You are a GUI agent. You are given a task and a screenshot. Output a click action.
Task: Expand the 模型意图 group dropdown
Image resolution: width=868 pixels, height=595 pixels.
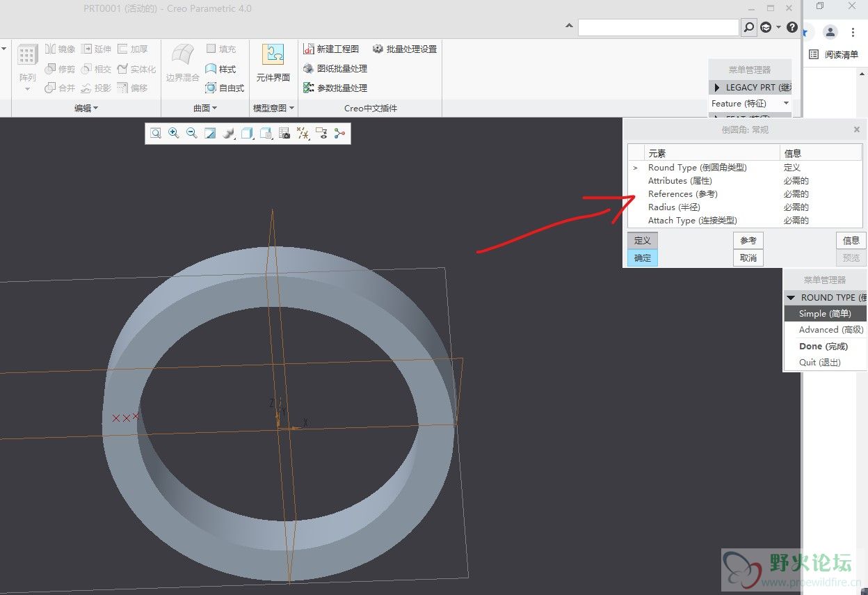(x=273, y=108)
